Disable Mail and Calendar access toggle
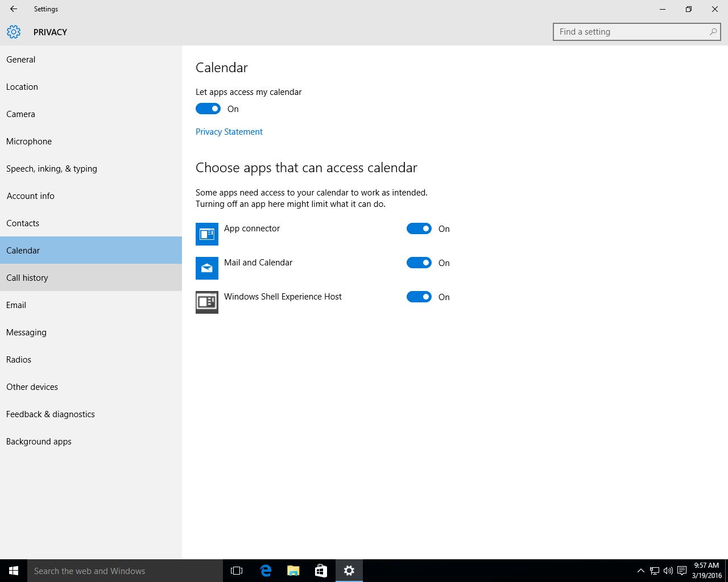728x582 pixels. 419,263
